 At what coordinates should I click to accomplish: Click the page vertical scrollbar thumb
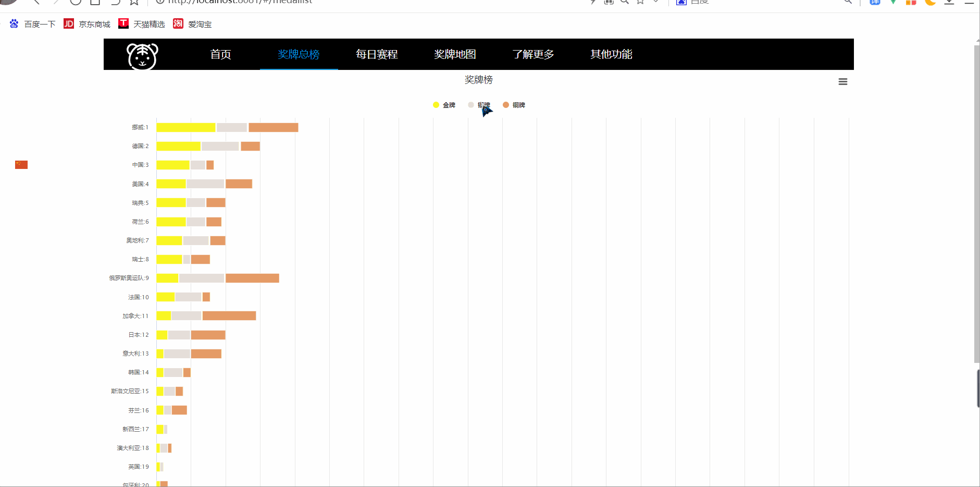pos(977,203)
